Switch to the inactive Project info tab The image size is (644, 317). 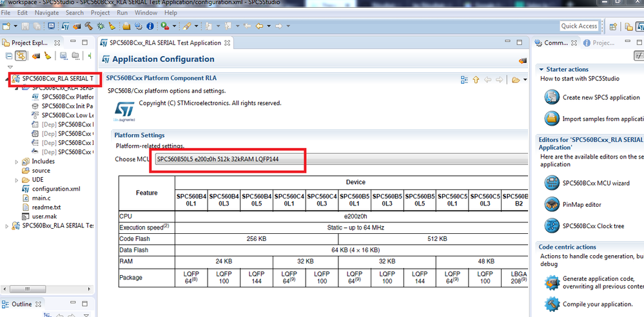coord(600,43)
